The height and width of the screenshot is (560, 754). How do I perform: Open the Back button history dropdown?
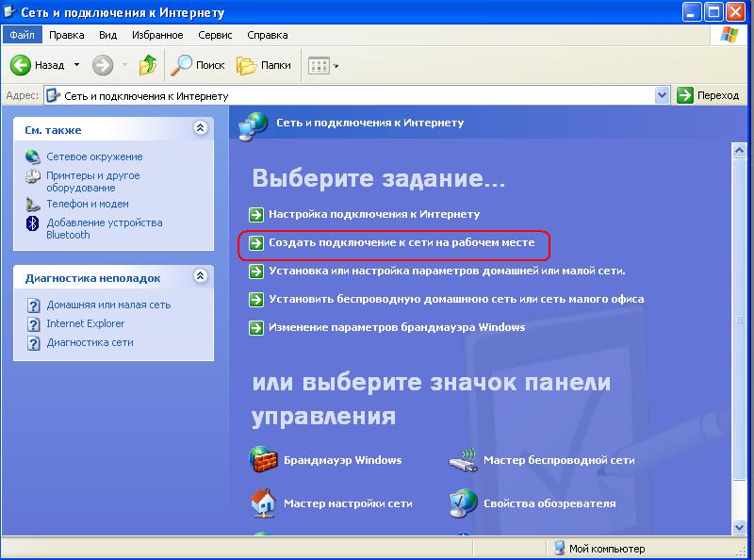[76, 65]
